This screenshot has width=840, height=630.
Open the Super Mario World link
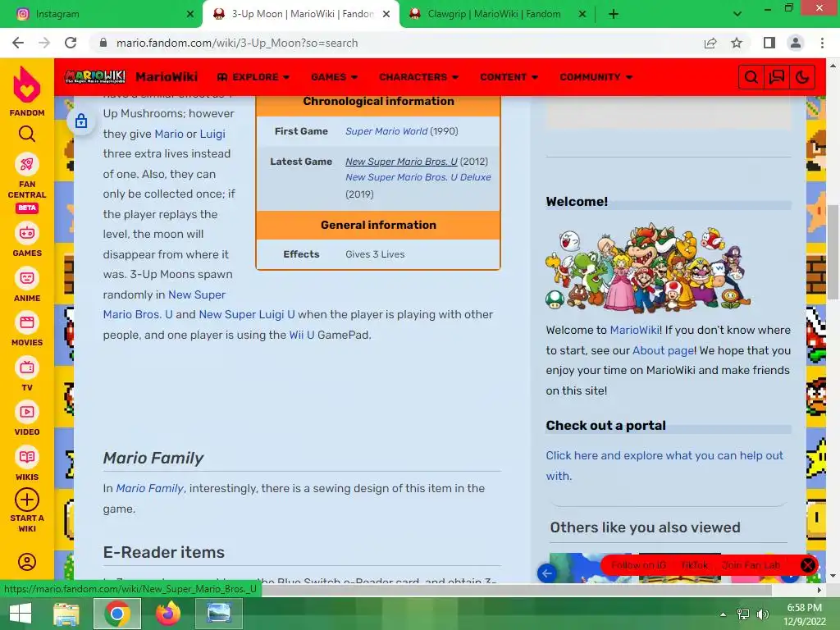(x=386, y=131)
